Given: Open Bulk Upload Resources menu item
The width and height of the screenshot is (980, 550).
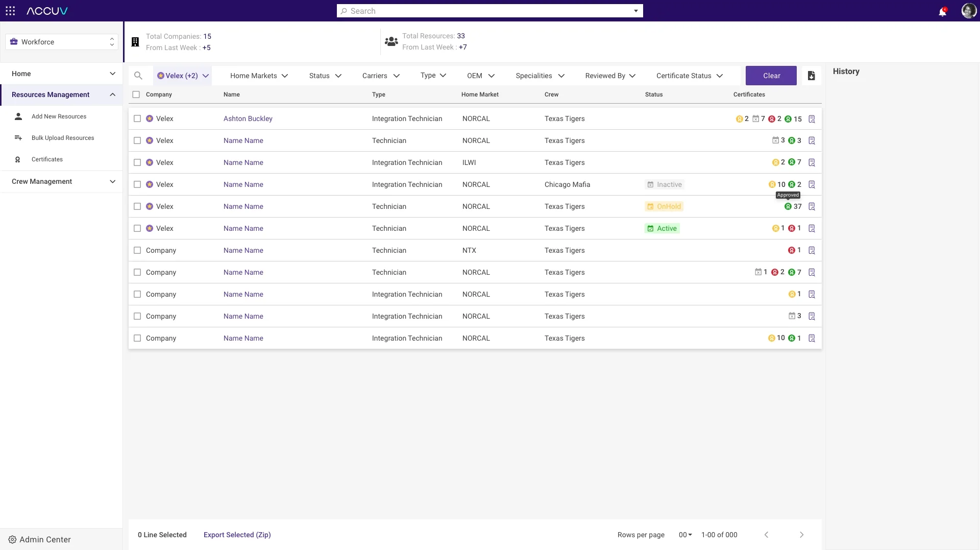Looking at the screenshot, I should point(63,138).
